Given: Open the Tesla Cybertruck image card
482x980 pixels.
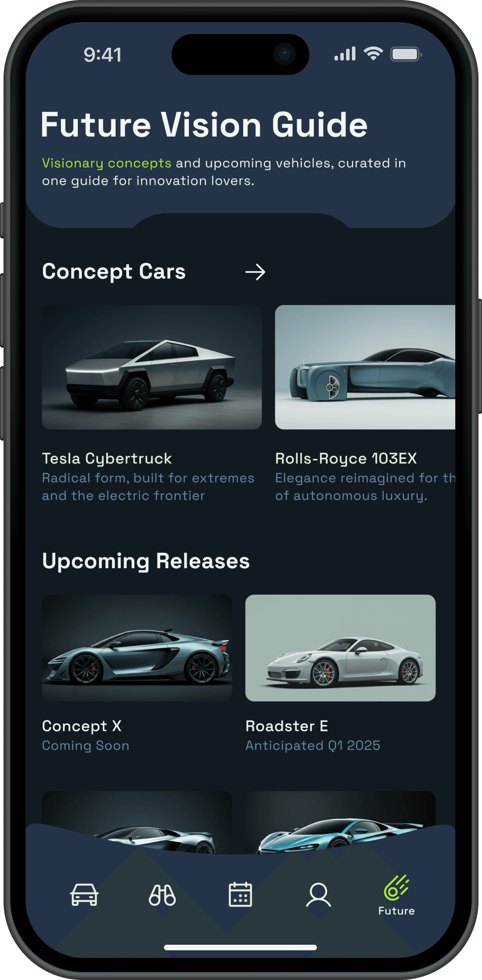Looking at the screenshot, I should coord(152,367).
